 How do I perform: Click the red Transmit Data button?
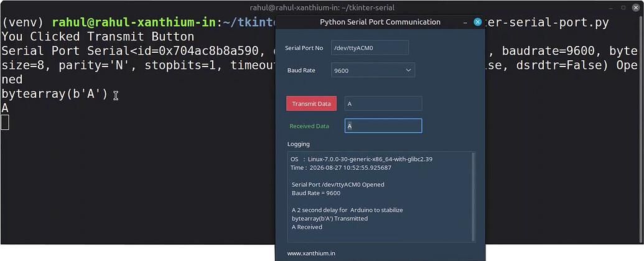[x=311, y=103]
